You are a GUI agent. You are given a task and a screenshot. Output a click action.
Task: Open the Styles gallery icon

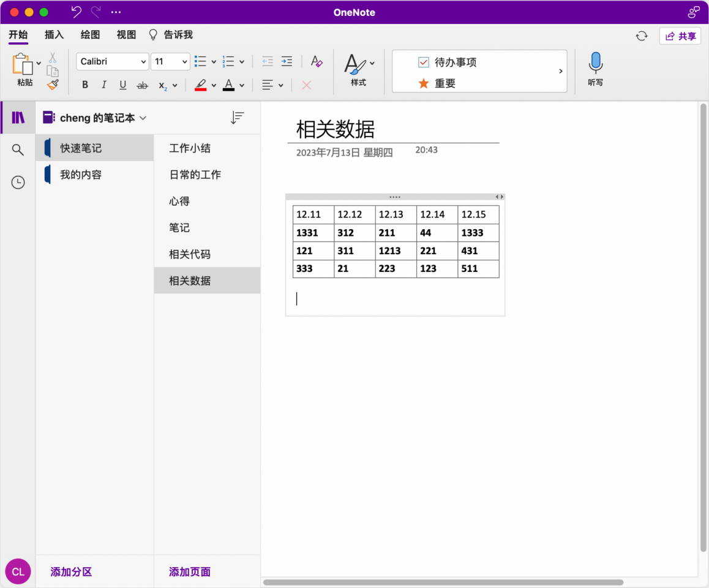coord(355,64)
